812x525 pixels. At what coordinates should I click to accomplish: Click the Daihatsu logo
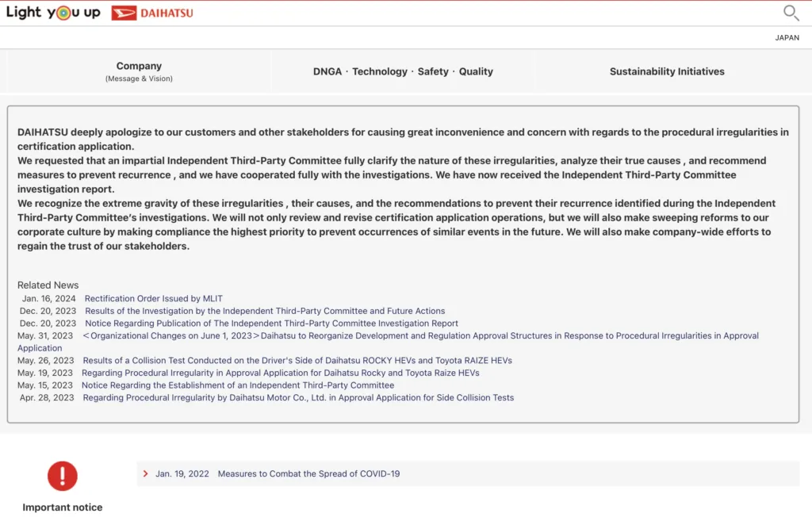tap(151, 13)
